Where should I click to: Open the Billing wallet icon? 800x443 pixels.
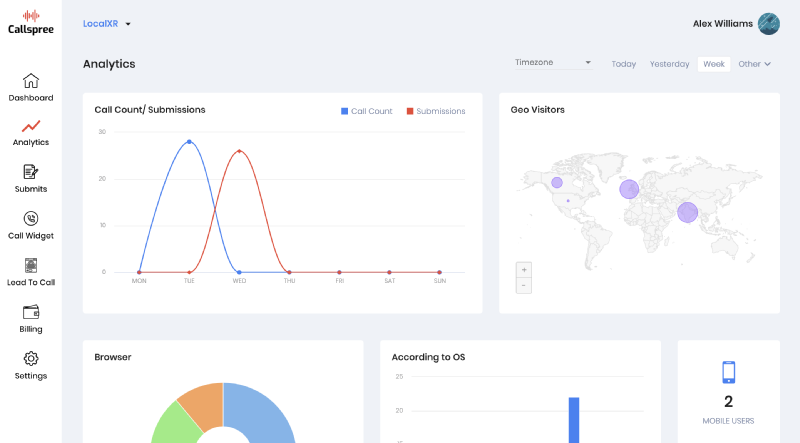(x=31, y=312)
